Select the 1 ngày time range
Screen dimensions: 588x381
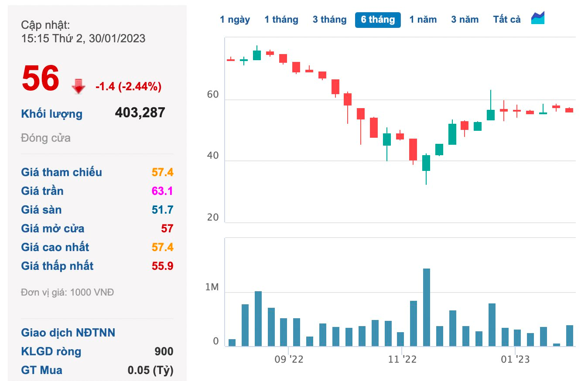pyautogui.click(x=235, y=20)
